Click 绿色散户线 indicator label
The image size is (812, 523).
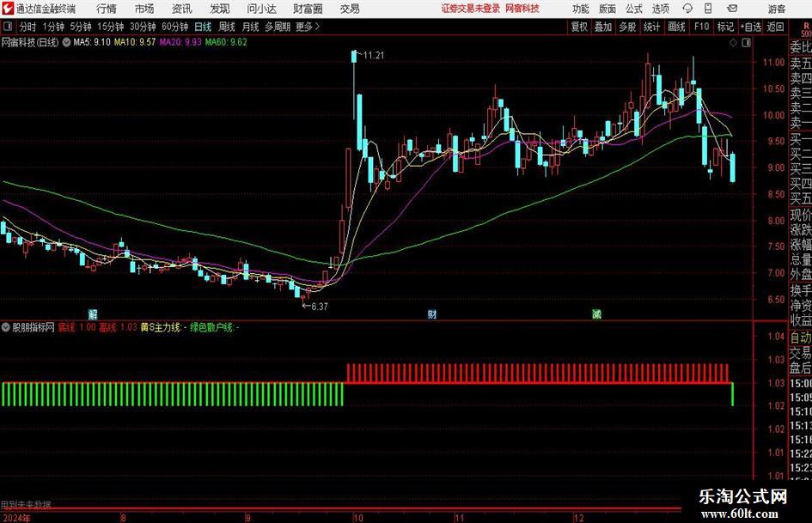[215, 327]
